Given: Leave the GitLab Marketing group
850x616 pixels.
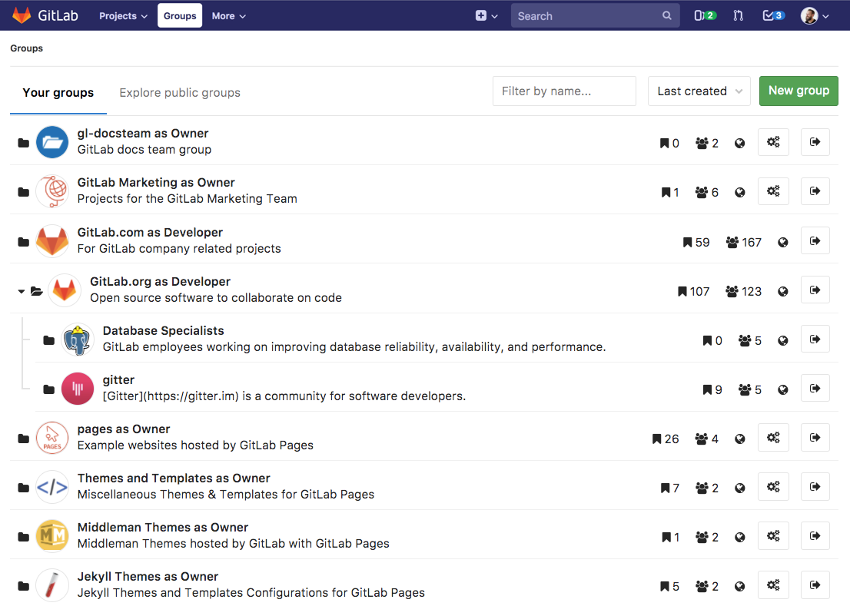Looking at the screenshot, I should [x=815, y=191].
